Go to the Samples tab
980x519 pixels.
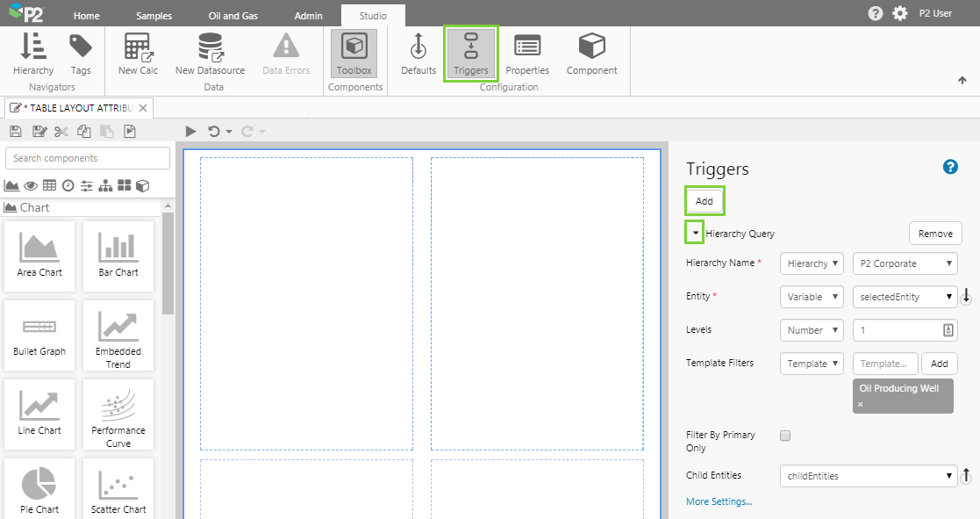[154, 16]
